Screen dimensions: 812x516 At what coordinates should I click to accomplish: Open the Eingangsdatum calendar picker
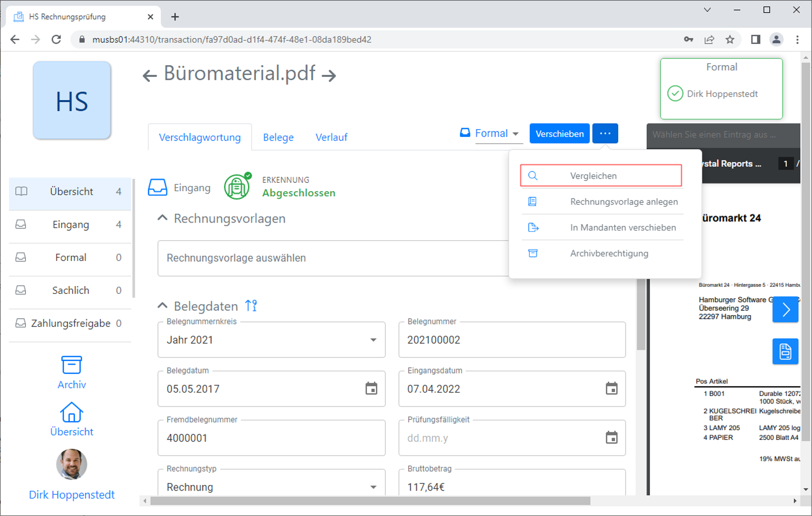point(611,388)
